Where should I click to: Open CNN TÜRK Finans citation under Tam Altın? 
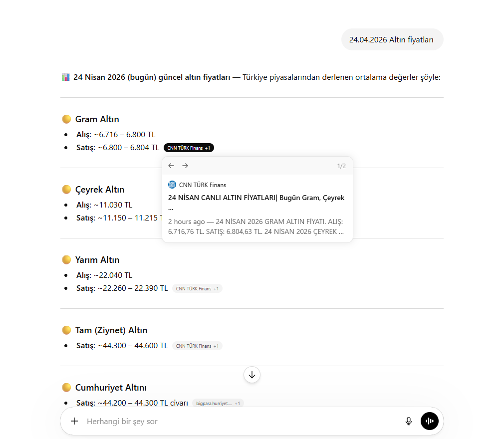coord(197,346)
